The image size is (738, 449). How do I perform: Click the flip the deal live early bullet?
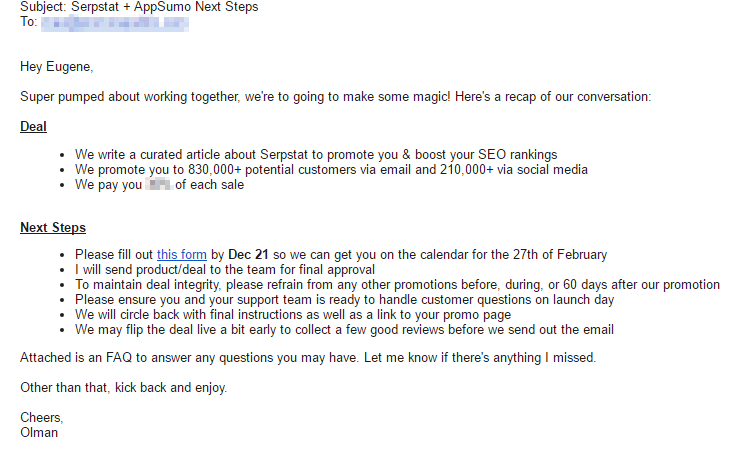pyautogui.click(x=344, y=329)
